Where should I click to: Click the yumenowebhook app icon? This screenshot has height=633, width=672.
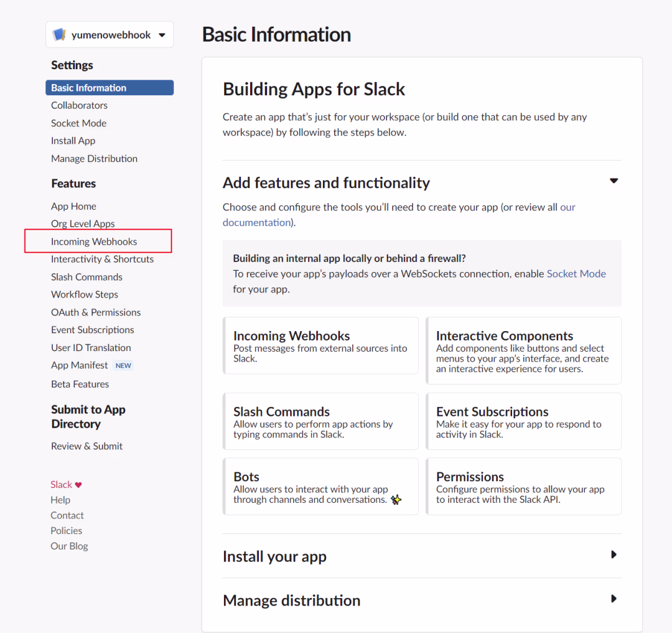58,35
